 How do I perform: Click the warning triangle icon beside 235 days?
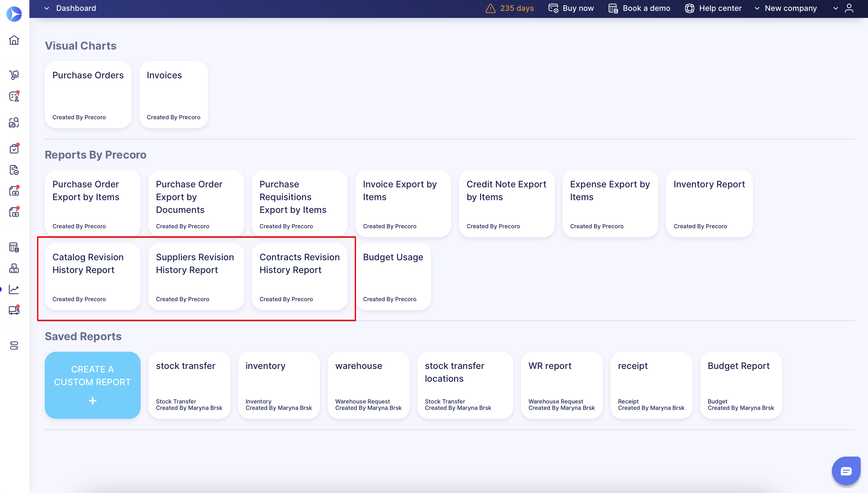491,8
